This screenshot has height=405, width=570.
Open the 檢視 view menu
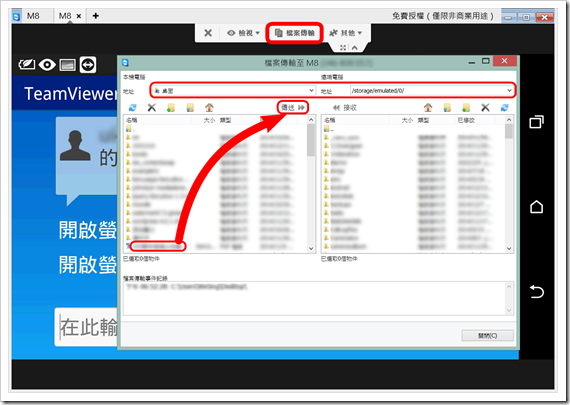click(x=243, y=33)
